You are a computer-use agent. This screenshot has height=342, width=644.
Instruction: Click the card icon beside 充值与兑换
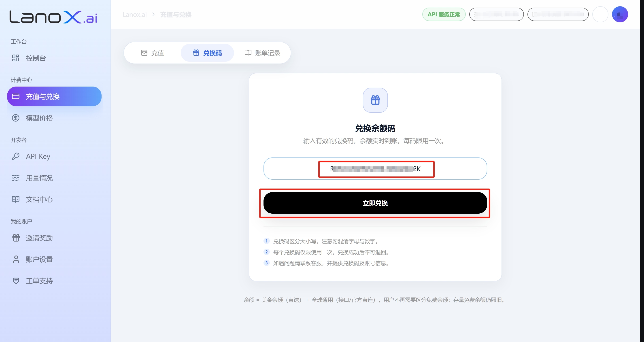pos(15,96)
